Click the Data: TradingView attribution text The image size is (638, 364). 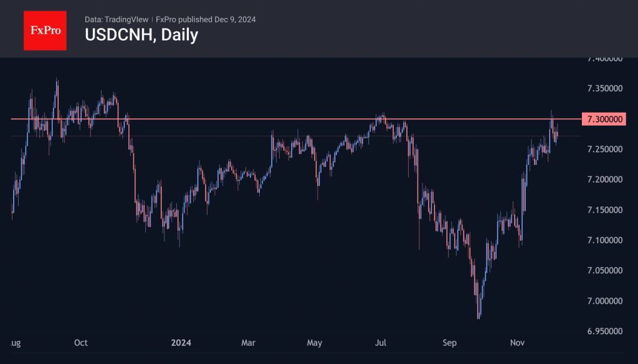(x=117, y=19)
